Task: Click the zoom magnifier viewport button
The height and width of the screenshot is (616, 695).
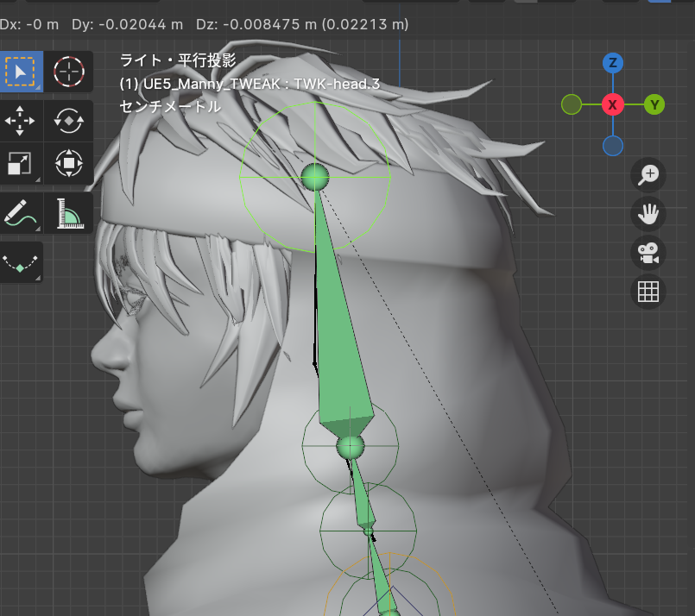Action: 648,175
